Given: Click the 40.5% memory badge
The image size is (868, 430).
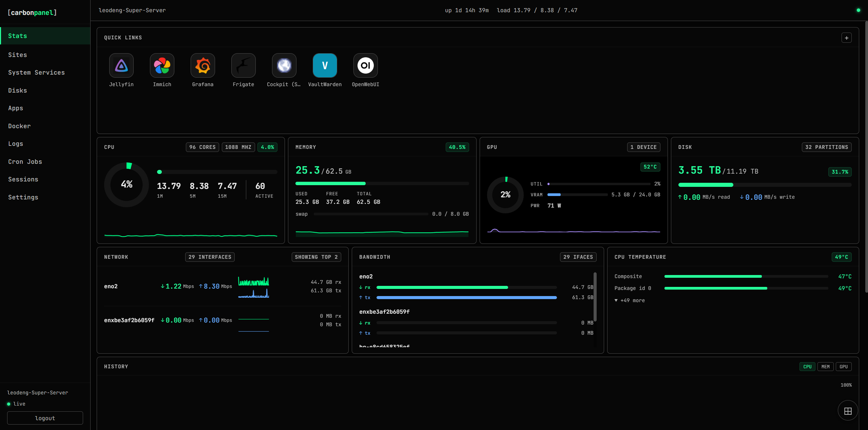Looking at the screenshot, I should coord(457,147).
